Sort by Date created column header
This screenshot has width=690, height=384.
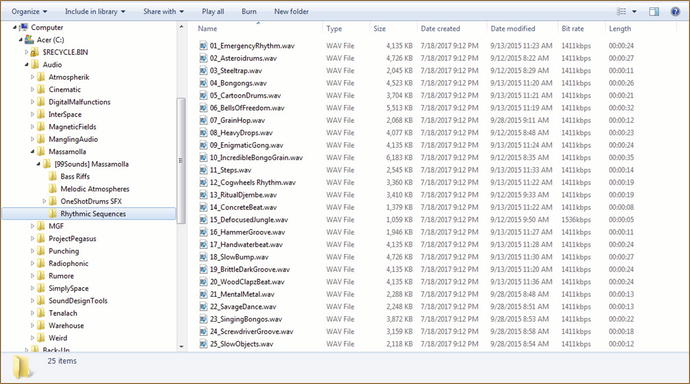440,29
